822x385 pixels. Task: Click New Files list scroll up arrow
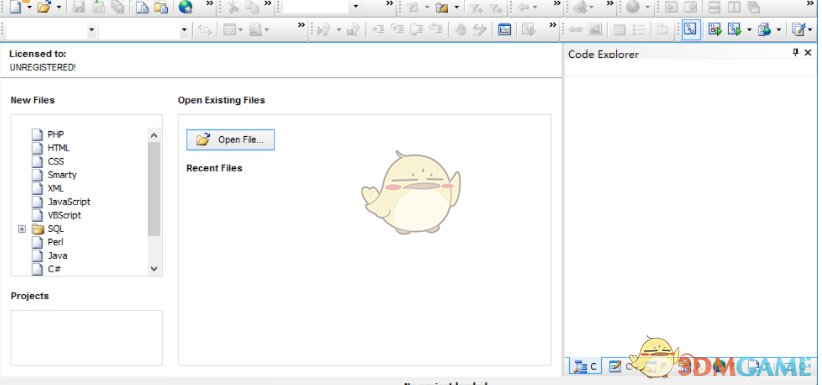(x=154, y=135)
